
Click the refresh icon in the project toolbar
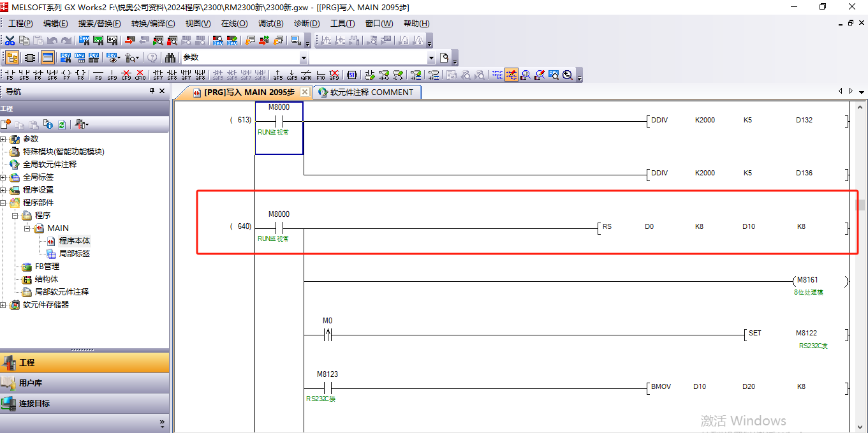[x=62, y=124]
